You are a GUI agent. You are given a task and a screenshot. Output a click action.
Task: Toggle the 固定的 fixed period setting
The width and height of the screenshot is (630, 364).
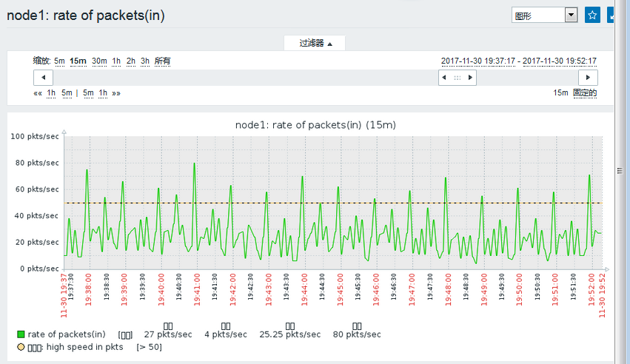585,92
